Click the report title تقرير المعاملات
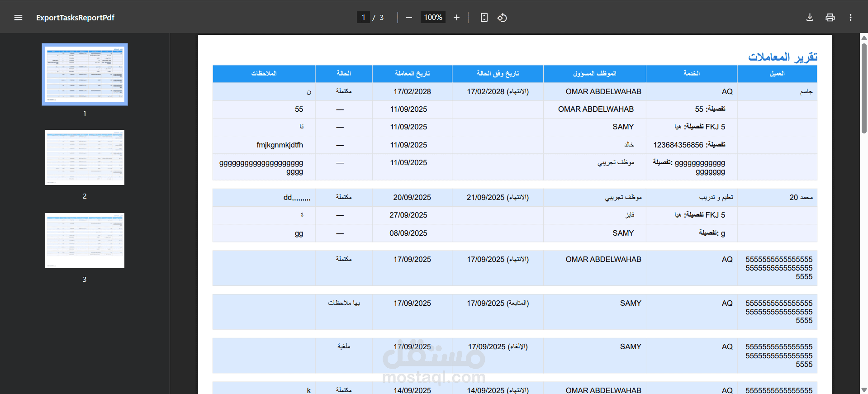The height and width of the screenshot is (394, 868). tap(783, 57)
